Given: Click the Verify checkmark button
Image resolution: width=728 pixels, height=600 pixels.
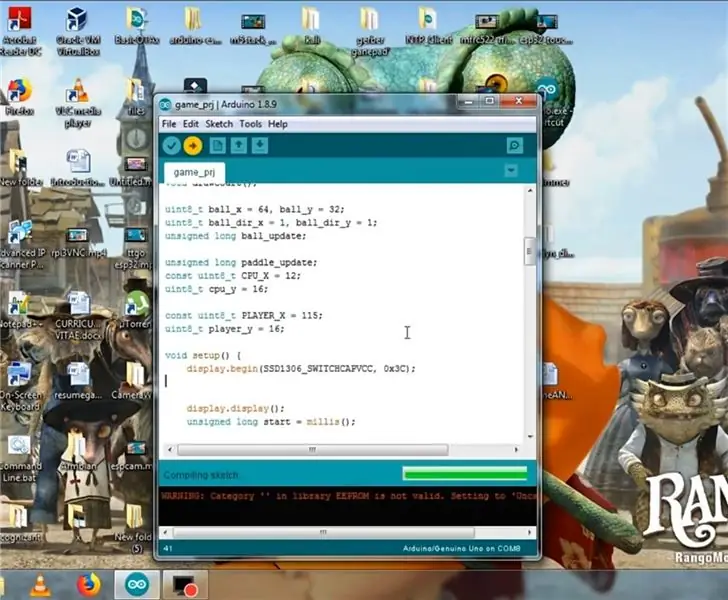Looking at the screenshot, I should [171, 146].
